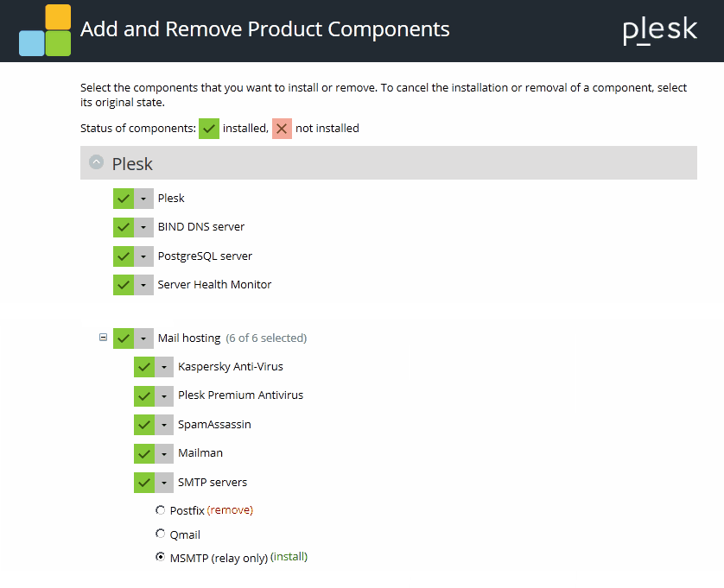
Task: Click installed status icon for Server Health Monitor
Action: click(124, 285)
